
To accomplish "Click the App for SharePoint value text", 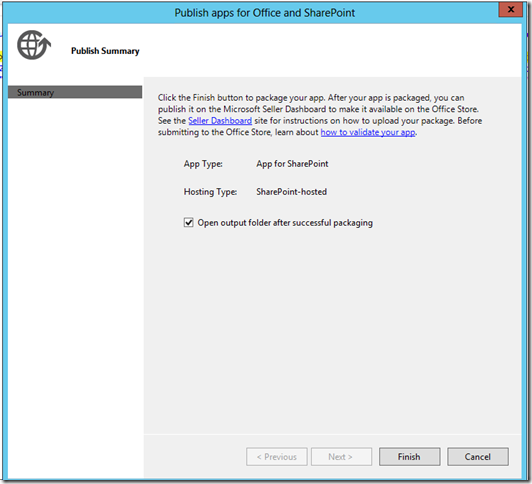I will tap(292, 164).
